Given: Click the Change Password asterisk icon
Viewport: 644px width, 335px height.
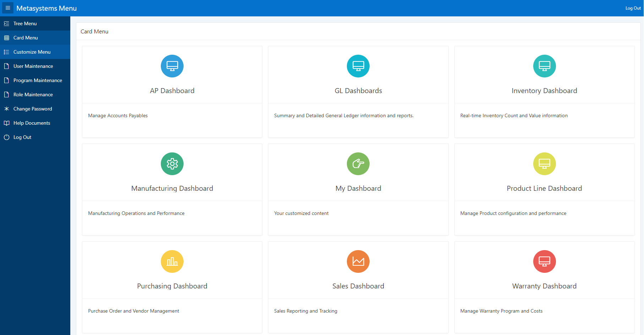Looking at the screenshot, I should coord(6,109).
